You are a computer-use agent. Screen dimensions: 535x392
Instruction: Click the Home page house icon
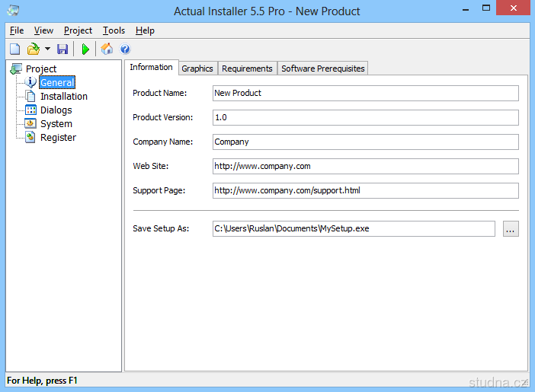point(107,49)
